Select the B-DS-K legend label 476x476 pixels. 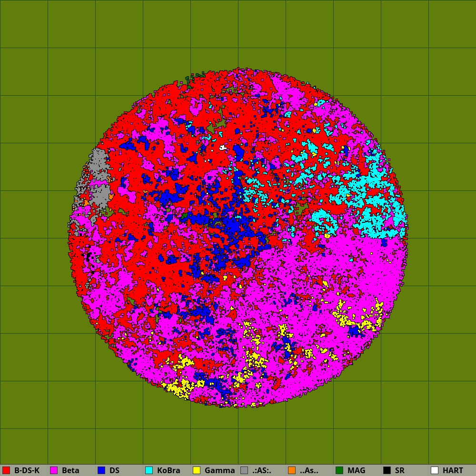pyautogui.click(x=27, y=471)
